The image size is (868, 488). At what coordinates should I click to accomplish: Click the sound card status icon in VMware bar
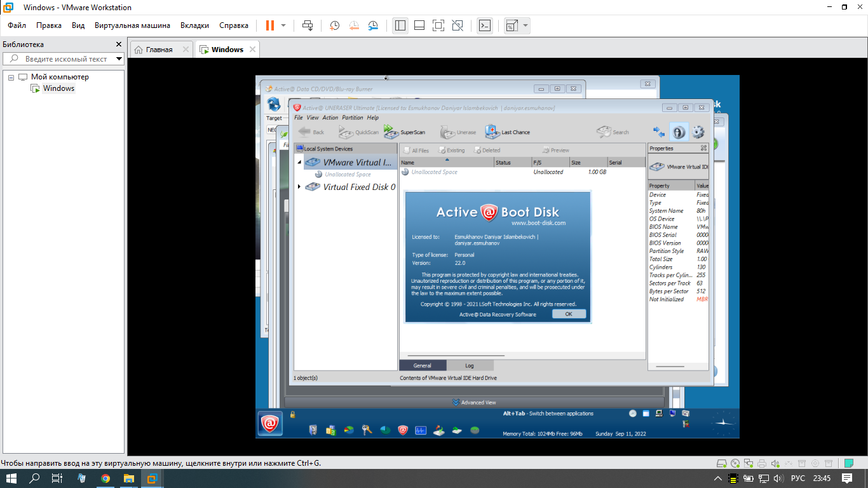tap(775, 463)
